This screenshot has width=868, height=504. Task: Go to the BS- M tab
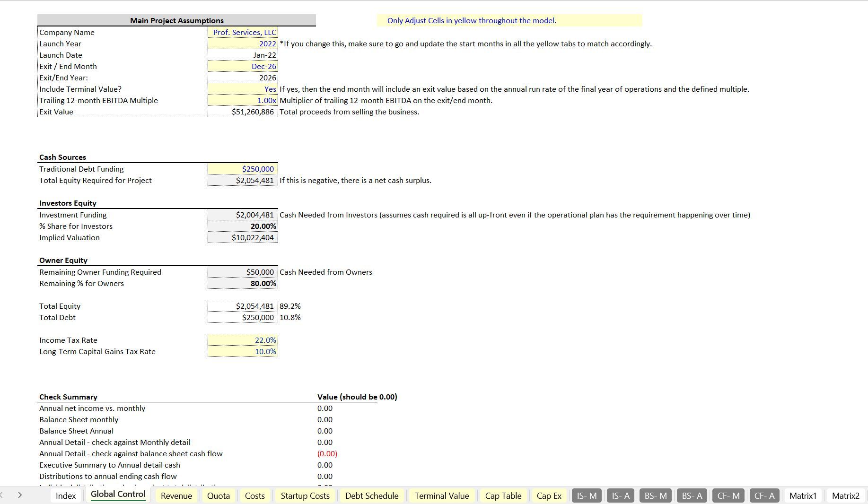[x=656, y=495]
